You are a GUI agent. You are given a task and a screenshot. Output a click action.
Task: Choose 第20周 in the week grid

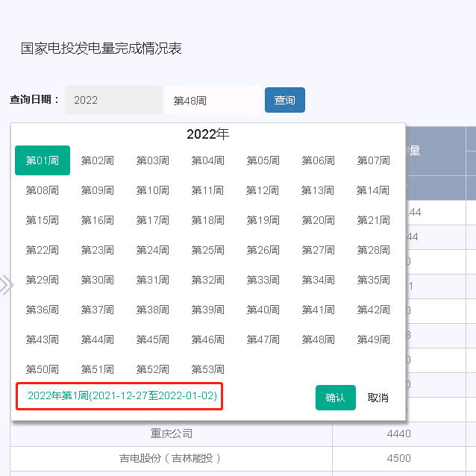[319, 220]
